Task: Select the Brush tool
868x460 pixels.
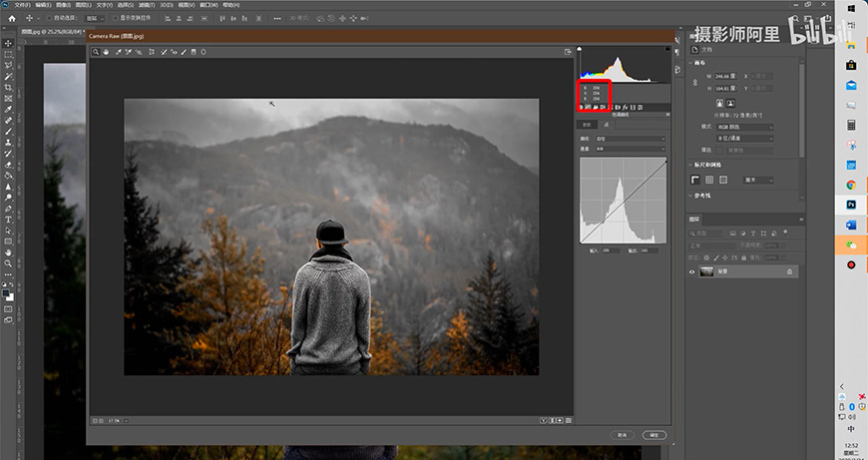Action: point(8,131)
